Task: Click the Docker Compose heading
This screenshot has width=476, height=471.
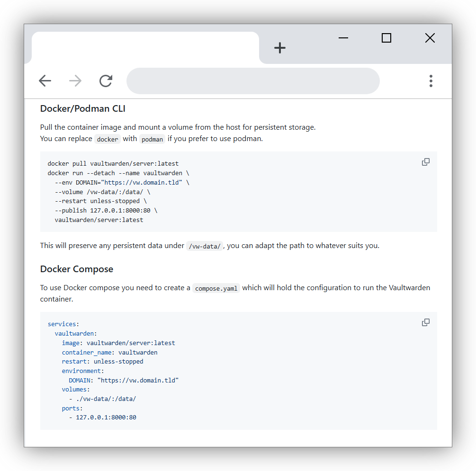Action: point(77,269)
